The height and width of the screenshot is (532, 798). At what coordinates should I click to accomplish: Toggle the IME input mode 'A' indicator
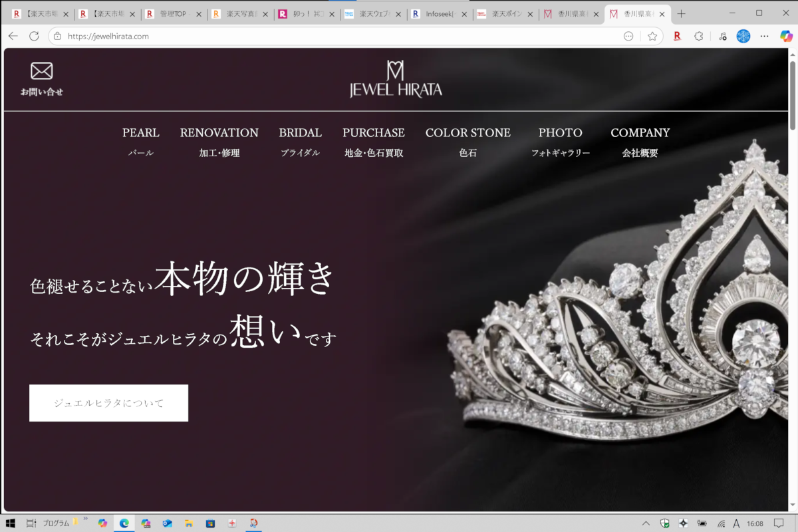[x=736, y=523]
